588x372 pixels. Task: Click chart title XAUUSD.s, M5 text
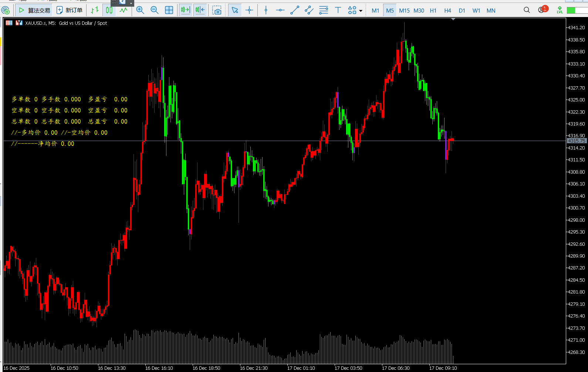pyautogui.click(x=41, y=23)
